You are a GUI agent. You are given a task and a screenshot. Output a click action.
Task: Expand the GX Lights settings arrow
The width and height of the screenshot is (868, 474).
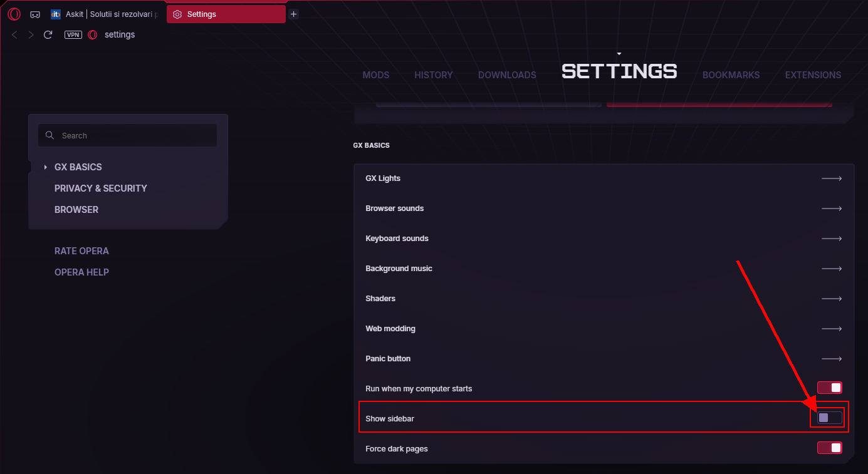tap(832, 178)
